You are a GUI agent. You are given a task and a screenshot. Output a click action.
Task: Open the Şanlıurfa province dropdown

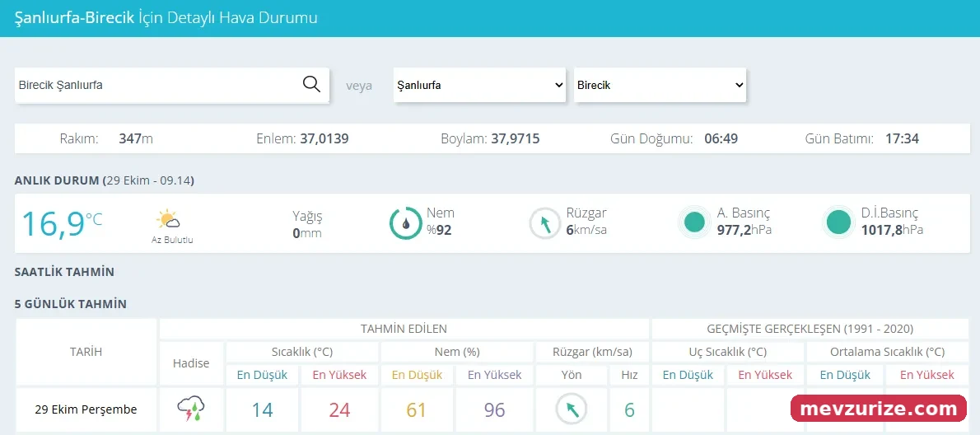[x=479, y=85]
